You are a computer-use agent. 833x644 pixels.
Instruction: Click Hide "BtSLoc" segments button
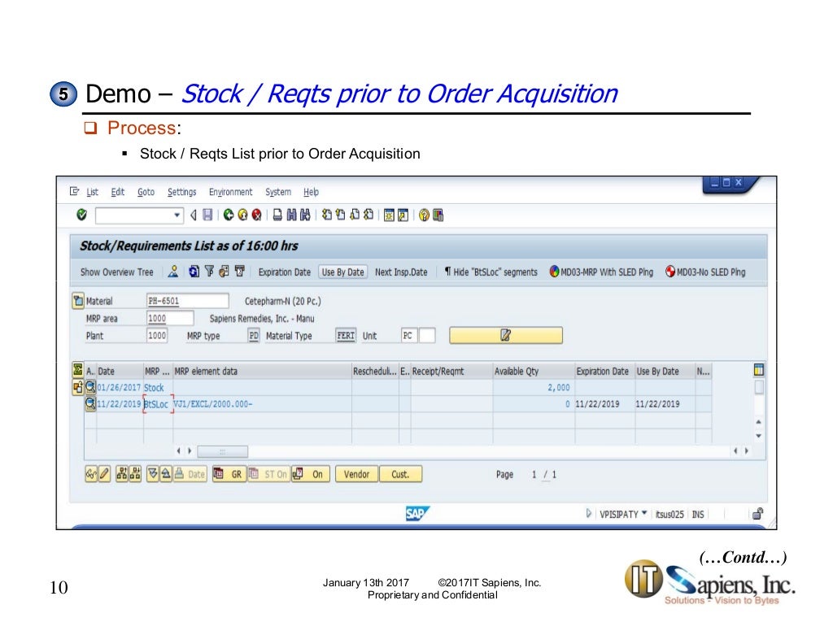[x=491, y=272]
